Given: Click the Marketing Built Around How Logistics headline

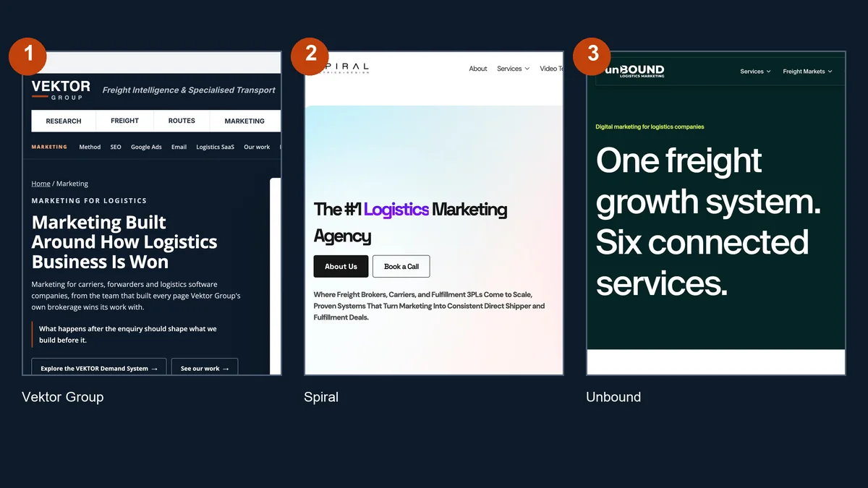Looking at the screenshot, I should pyautogui.click(x=124, y=242).
